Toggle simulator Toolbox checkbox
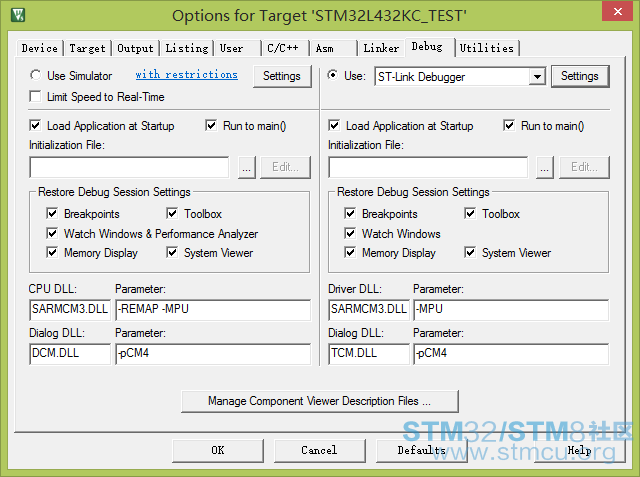Screen dimensions: 640x477 tap(172, 213)
